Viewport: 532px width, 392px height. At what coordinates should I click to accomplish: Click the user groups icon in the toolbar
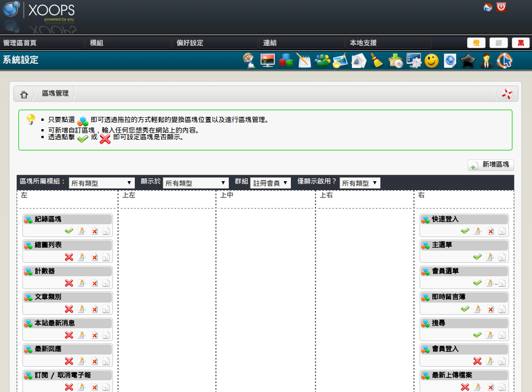click(322, 60)
